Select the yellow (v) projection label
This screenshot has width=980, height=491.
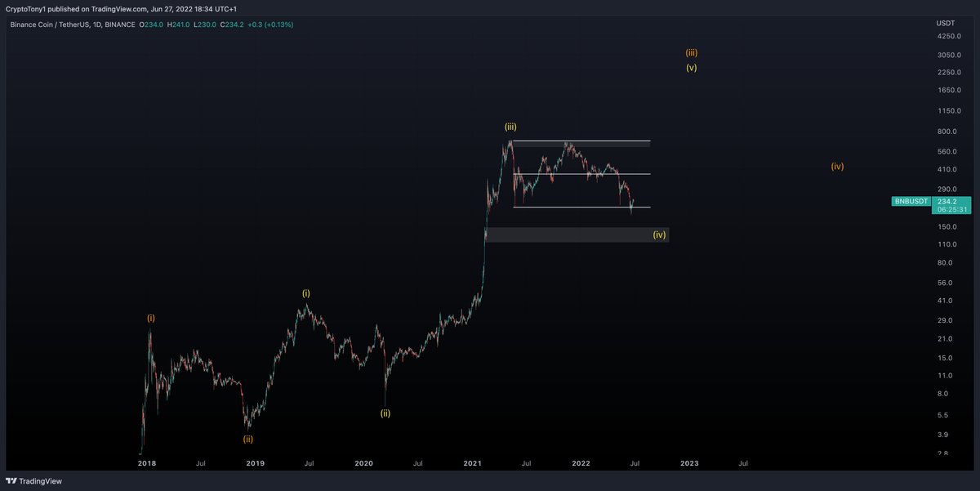pyautogui.click(x=691, y=69)
